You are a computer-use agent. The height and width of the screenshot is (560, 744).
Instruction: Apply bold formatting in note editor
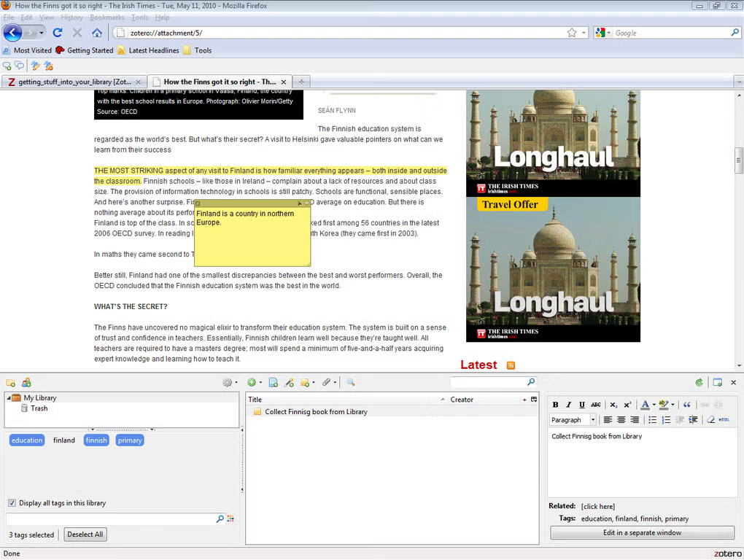pos(555,405)
